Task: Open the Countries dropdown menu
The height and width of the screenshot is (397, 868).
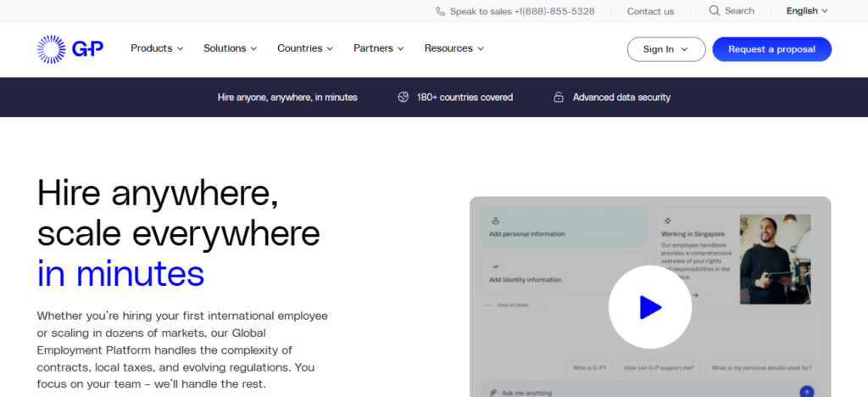Action: click(x=305, y=48)
